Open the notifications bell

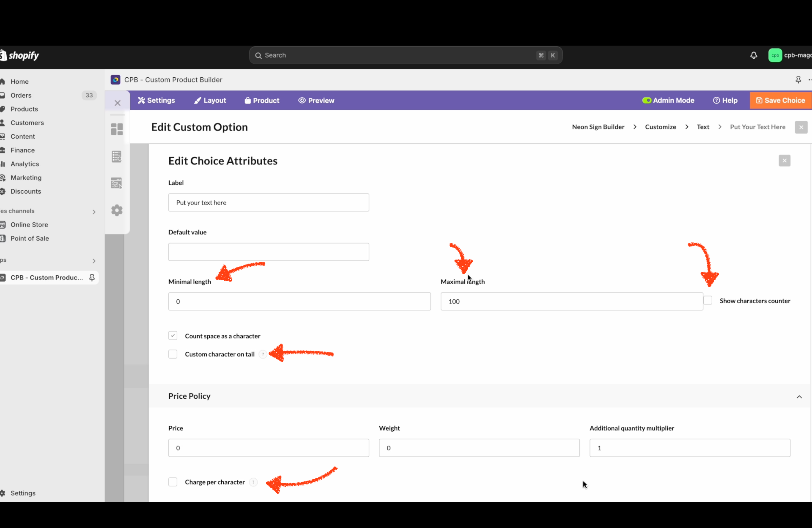754,55
